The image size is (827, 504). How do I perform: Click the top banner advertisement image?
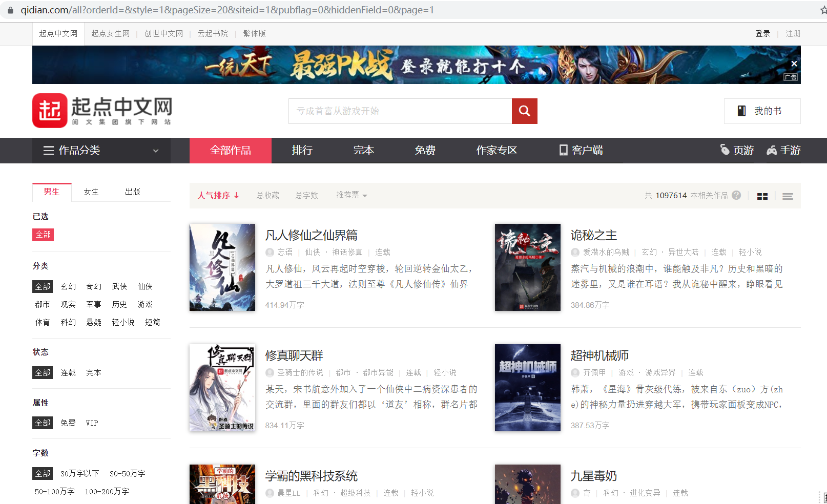click(x=417, y=65)
